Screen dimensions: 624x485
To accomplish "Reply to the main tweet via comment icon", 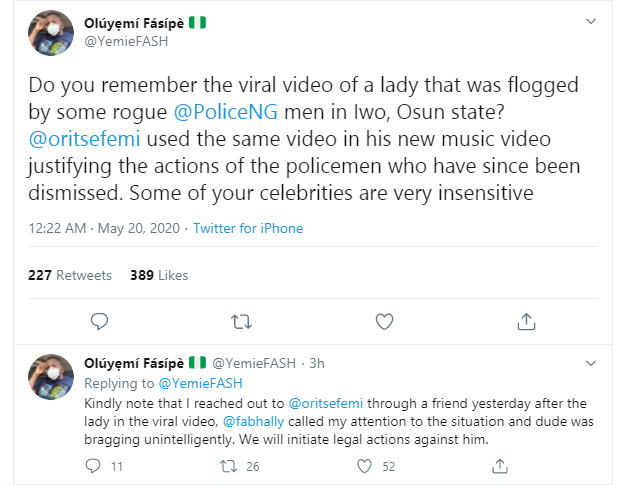I will click(x=99, y=321).
